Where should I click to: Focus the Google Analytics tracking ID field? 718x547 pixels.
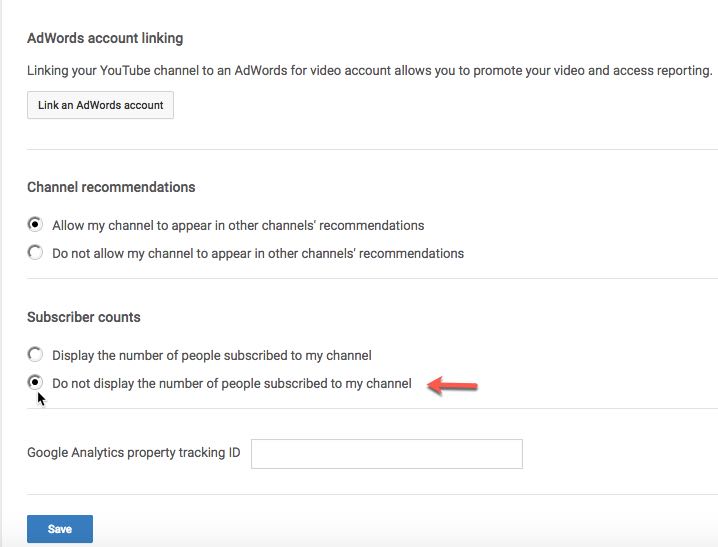tap(387, 453)
